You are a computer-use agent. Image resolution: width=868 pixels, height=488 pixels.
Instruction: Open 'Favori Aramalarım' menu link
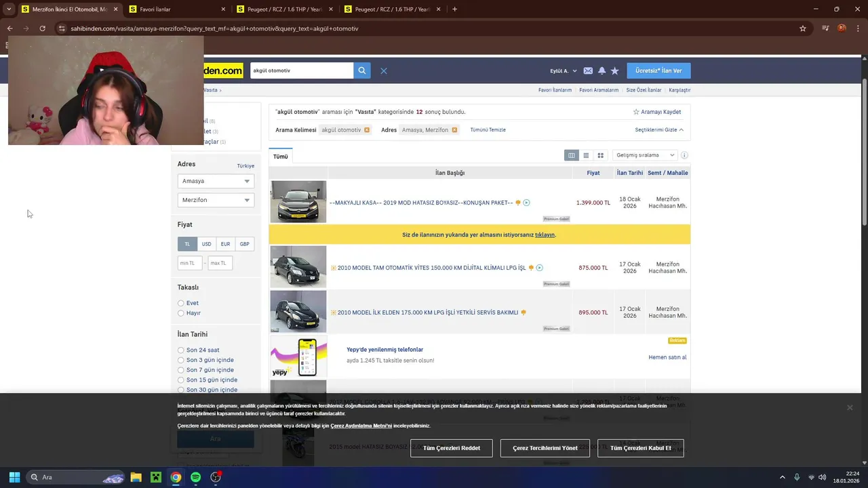pyautogui.click(x=599, y=90)
